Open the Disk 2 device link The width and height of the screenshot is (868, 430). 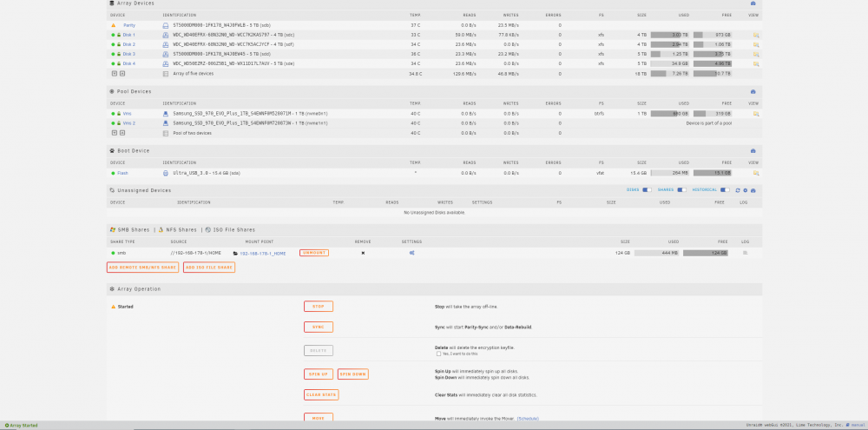click(129, 44)
